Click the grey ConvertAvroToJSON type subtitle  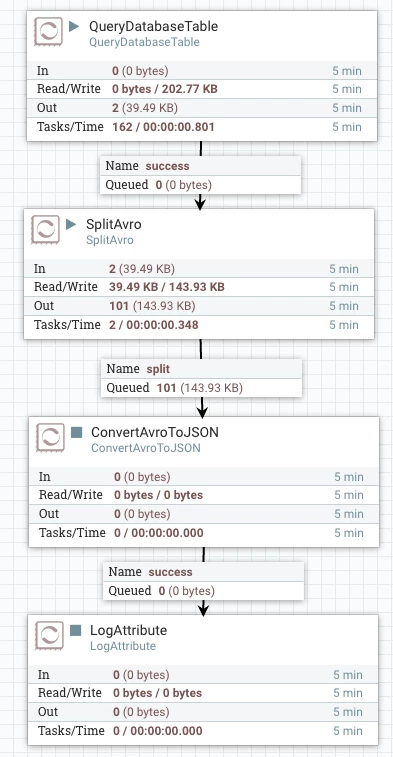[x=146, y=448]
